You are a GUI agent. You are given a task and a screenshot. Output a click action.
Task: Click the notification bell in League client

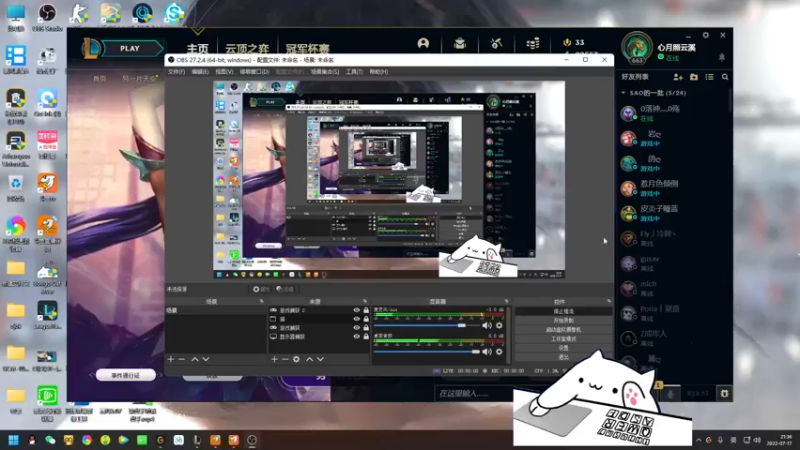721,57
